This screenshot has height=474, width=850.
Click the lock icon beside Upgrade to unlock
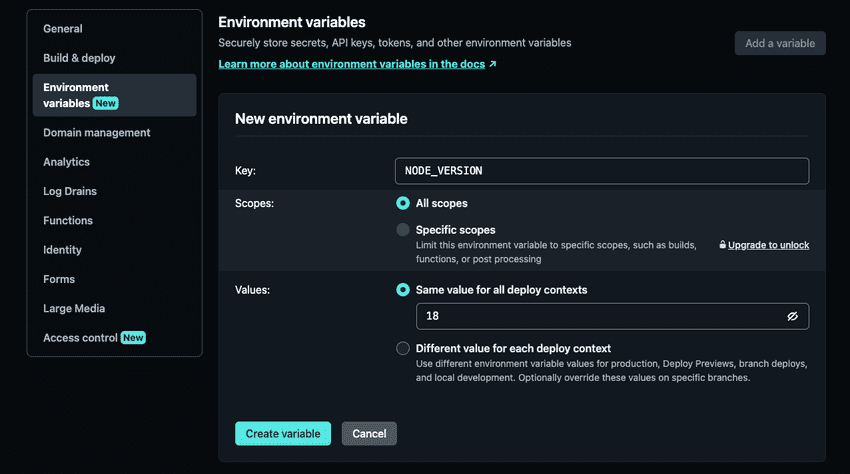coord(722,245)
